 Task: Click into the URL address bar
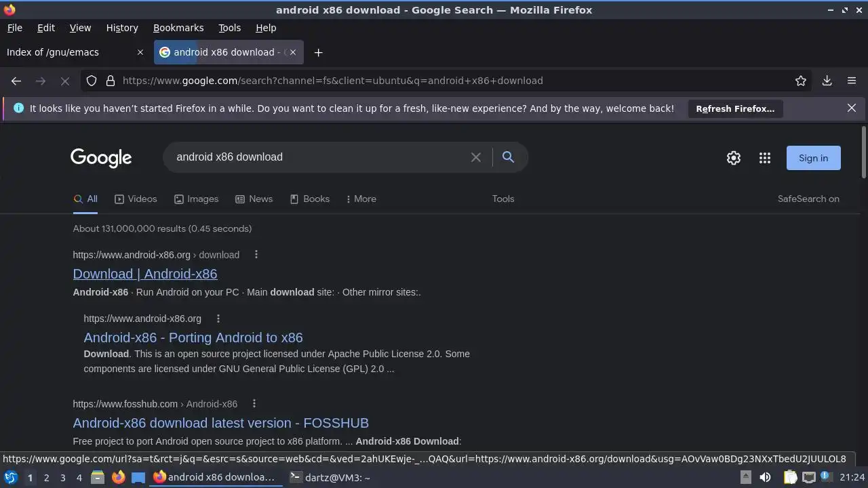(448, 81)
